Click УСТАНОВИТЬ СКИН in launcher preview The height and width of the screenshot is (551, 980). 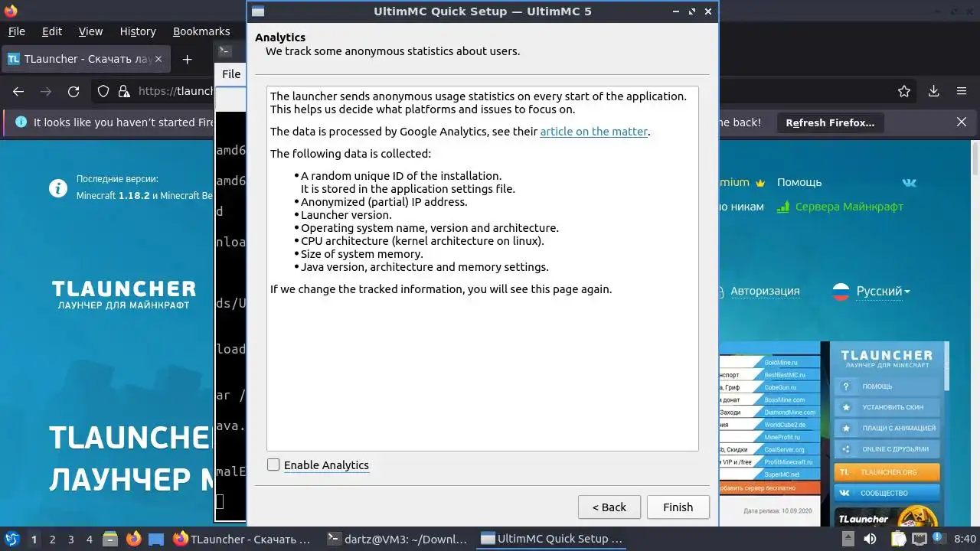pos(887,407)
